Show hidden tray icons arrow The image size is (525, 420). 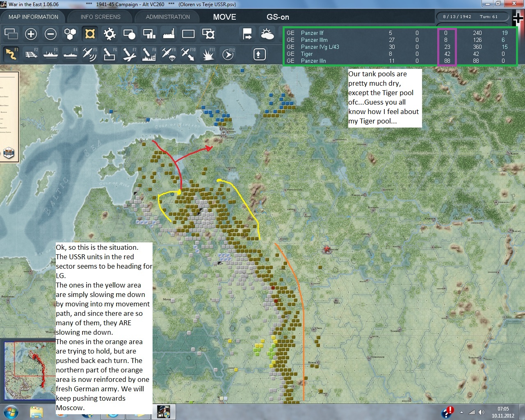point(461,412)
